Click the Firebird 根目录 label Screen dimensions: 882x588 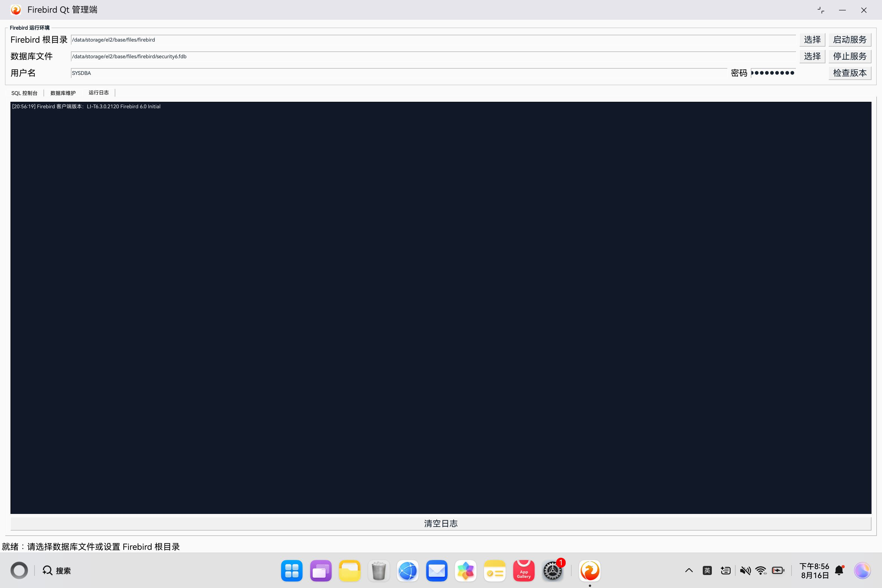pyautogui.click(x=39, y=40)
